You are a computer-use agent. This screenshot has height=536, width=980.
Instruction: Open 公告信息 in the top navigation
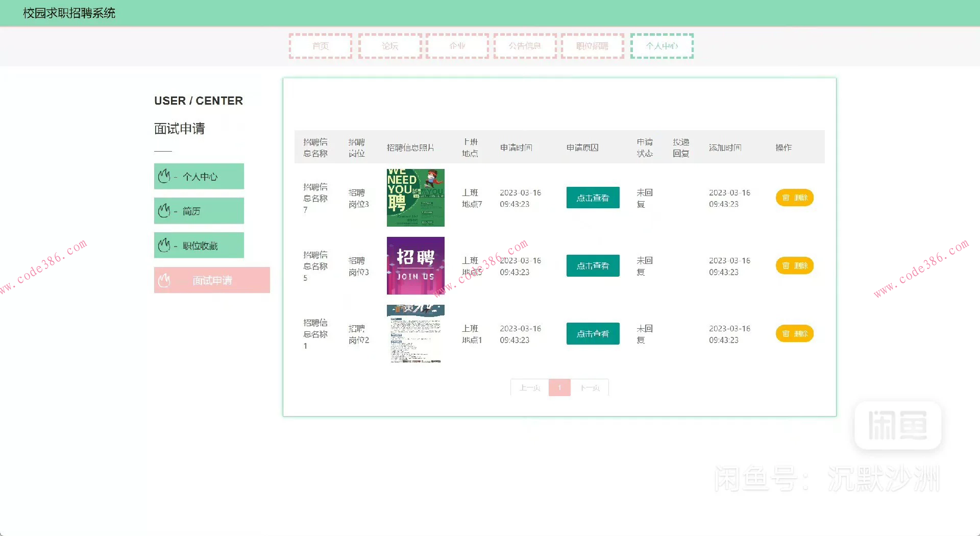point(525,46)
